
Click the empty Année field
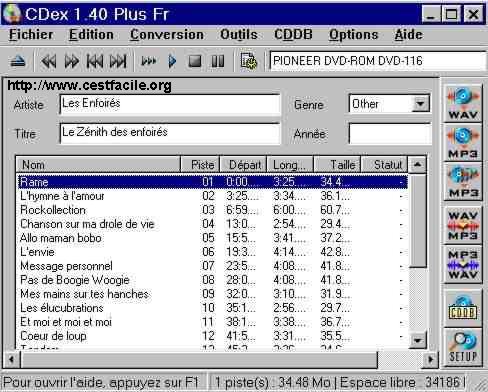pos(389,133)
